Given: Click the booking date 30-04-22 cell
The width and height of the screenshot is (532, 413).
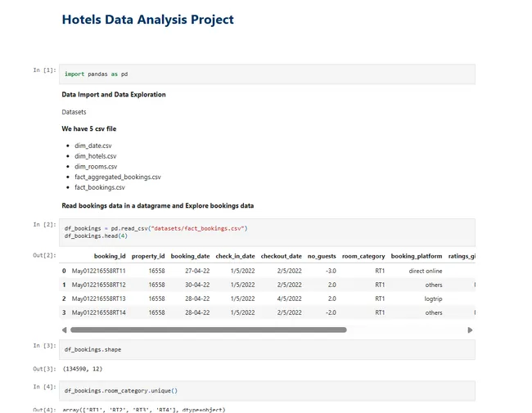Looking at the screenshot, I should (197, 285).
